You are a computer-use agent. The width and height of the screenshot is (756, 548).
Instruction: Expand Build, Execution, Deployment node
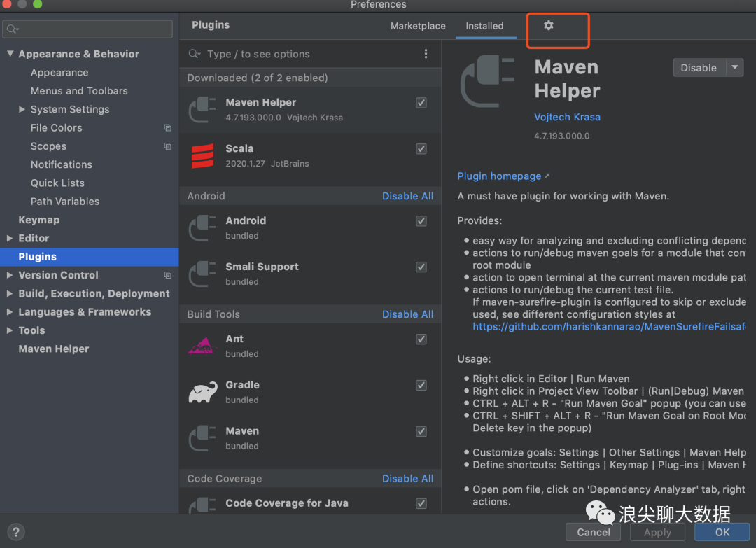pyautogui.click(x=10, y=293)
